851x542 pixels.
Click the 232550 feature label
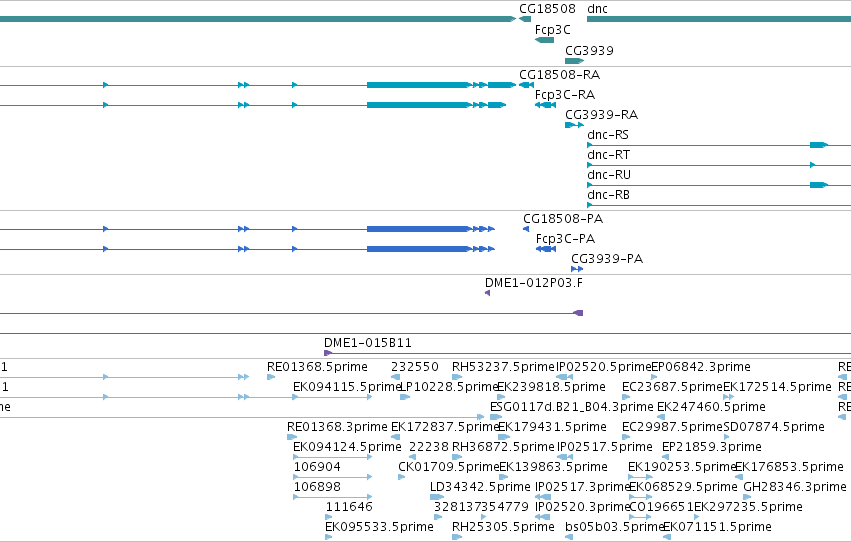pos(415,367)
